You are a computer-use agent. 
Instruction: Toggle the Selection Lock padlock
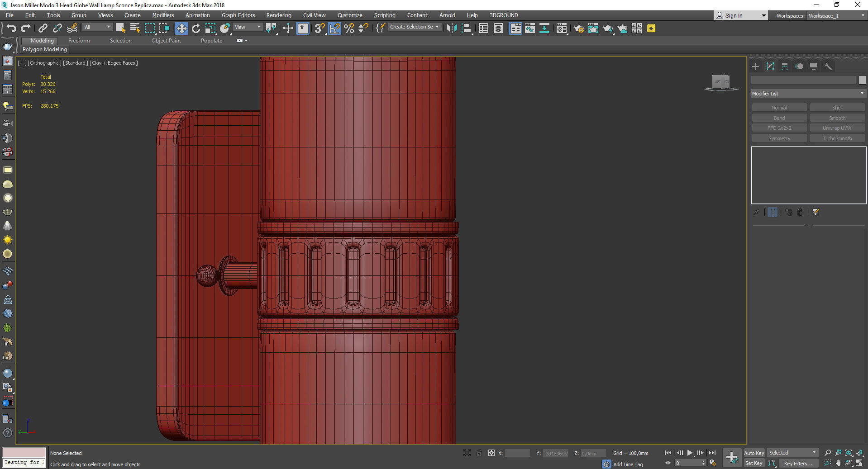(x=479, y=453)
